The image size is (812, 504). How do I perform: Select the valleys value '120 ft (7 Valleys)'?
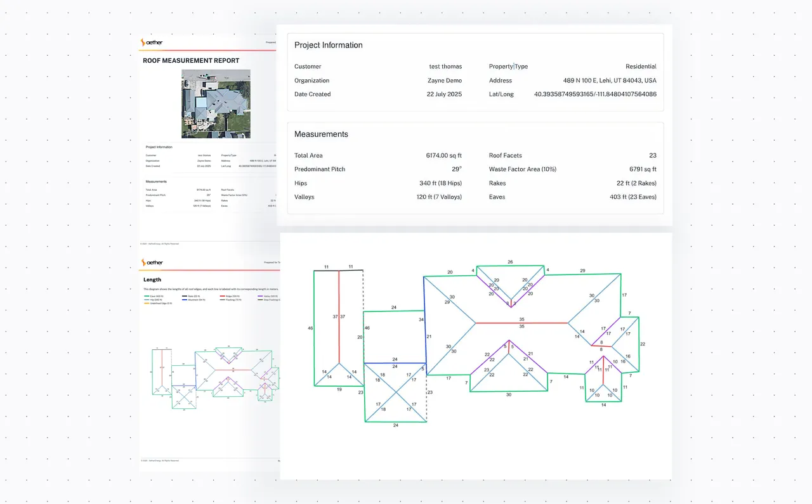point(439,197)
